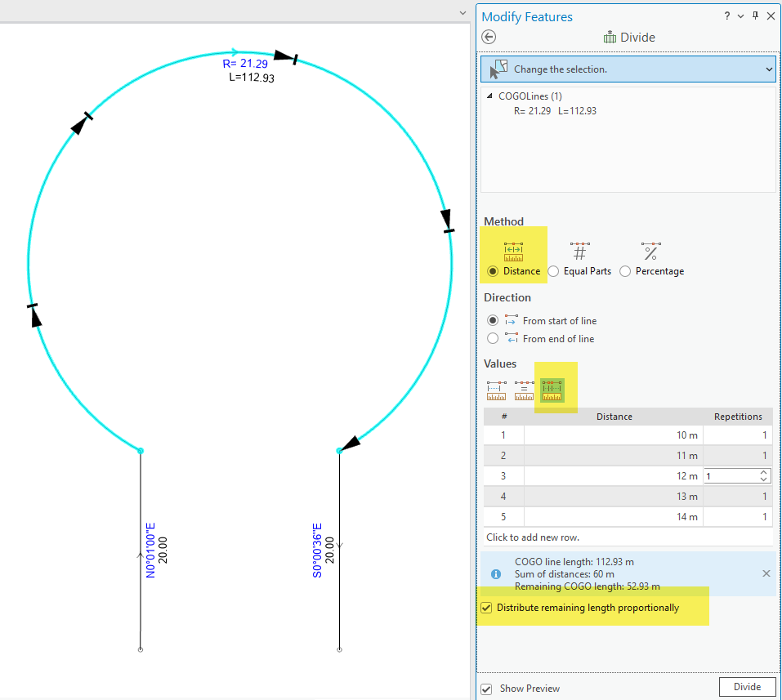
Task: Go back with the Modify Features arrow
Action: click(489, 37)
